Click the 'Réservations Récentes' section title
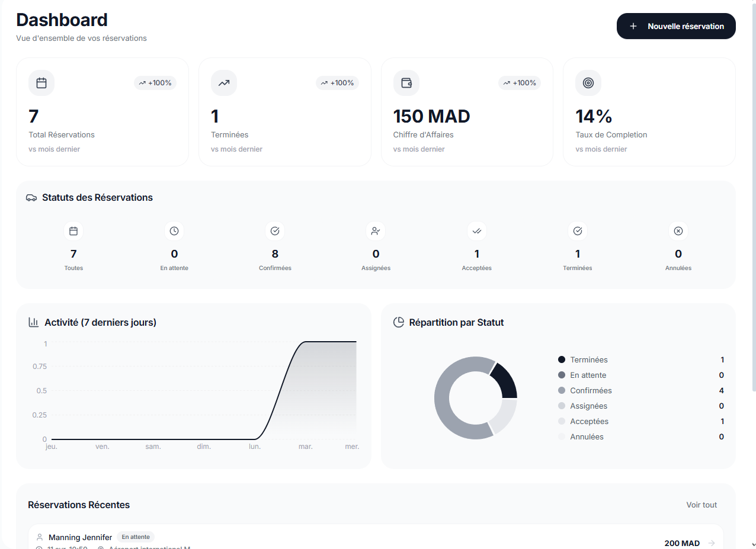This screenshot has width=756, height=549. pos(79,505)
